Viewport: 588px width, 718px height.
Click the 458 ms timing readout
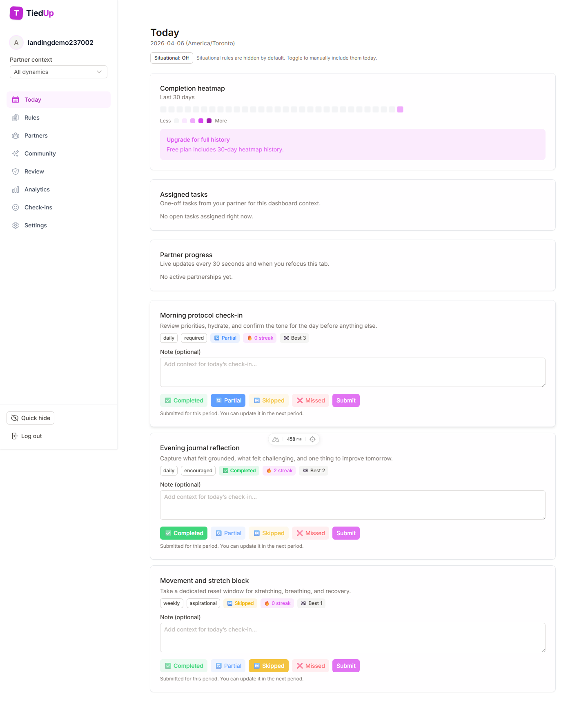tap(294, 439)
